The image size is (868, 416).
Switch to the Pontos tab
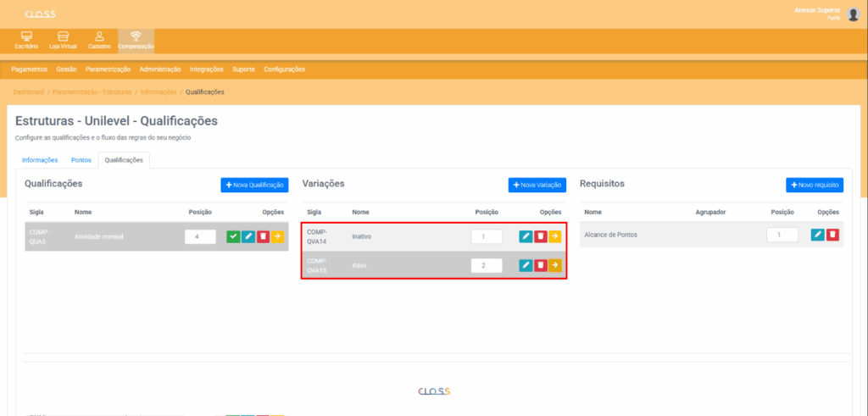pyautogui.click(x=81, y=159)
